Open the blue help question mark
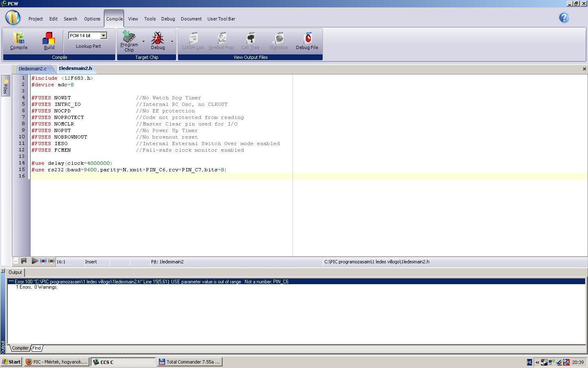Viewport: 588px width, 368px height. (564, 18)
